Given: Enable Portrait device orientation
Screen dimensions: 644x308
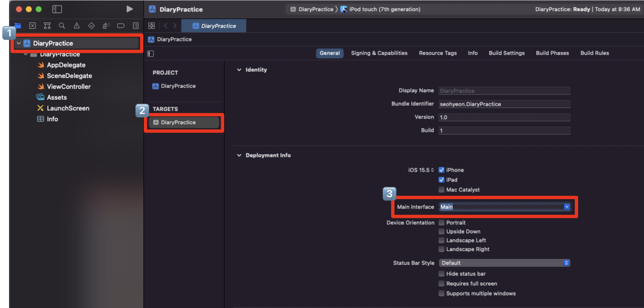Looking at the screenshot, I should pos(441,222).
